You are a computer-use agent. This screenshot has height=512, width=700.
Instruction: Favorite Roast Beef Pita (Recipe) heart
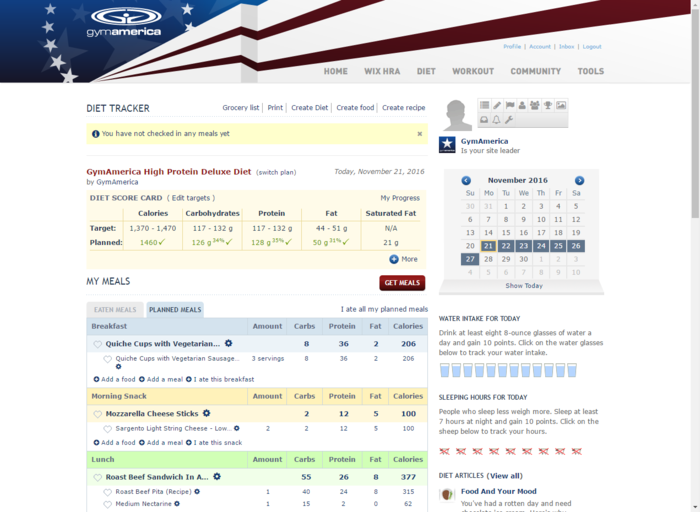(x=108, y=492)
